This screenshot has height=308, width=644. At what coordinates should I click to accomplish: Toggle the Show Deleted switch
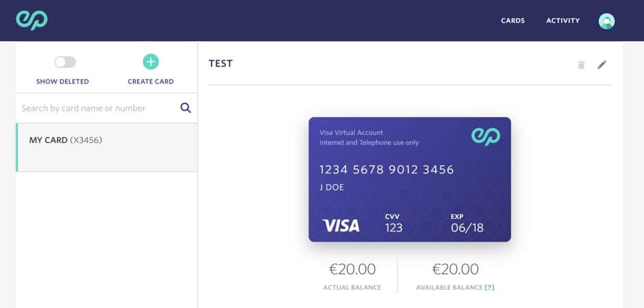(65, 62)
